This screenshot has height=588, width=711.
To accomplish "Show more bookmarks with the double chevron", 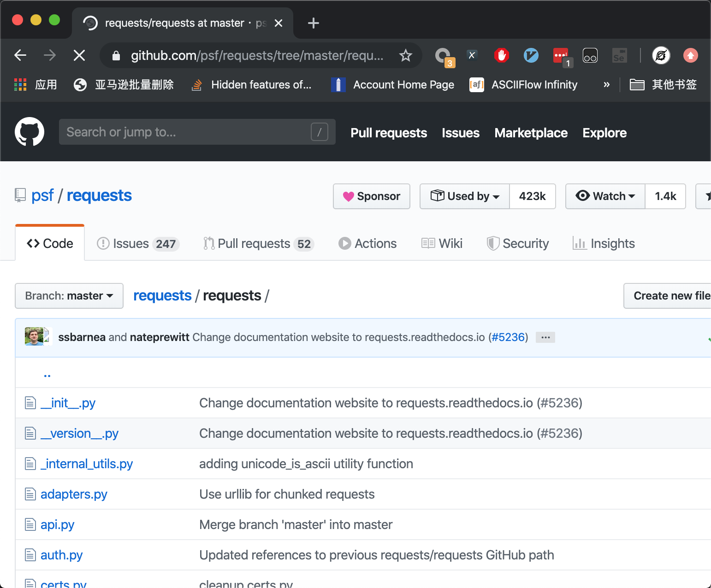I will pyautogui.click(x=607, y=85).
